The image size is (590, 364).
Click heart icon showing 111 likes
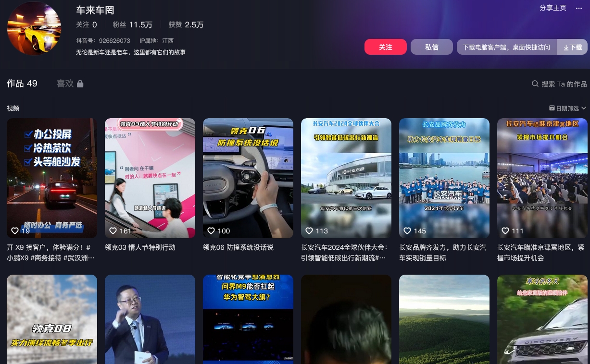coord(505,231)
